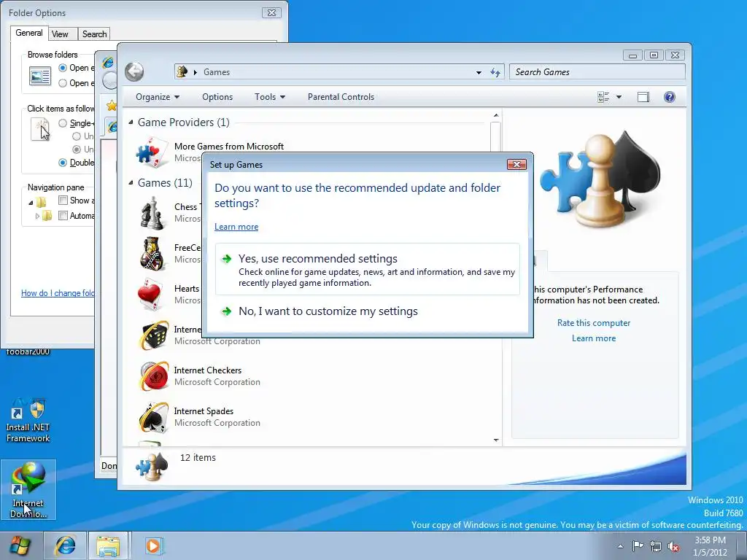Viewport: 747px width, 560px height.
Task: Open How do I change folder options link
Action: point(58,293)
